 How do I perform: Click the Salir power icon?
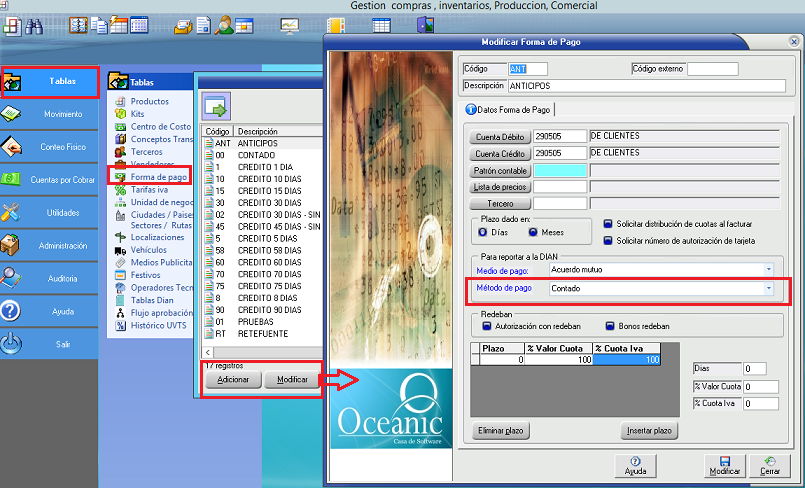tap(50, 343)
